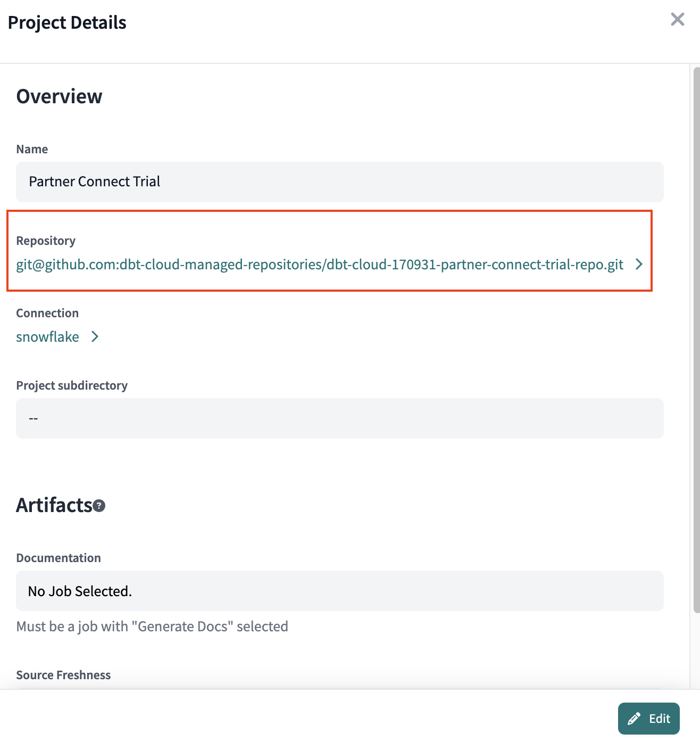Click the Project Details title
700x742 pixels.
[x=66, y=22]
